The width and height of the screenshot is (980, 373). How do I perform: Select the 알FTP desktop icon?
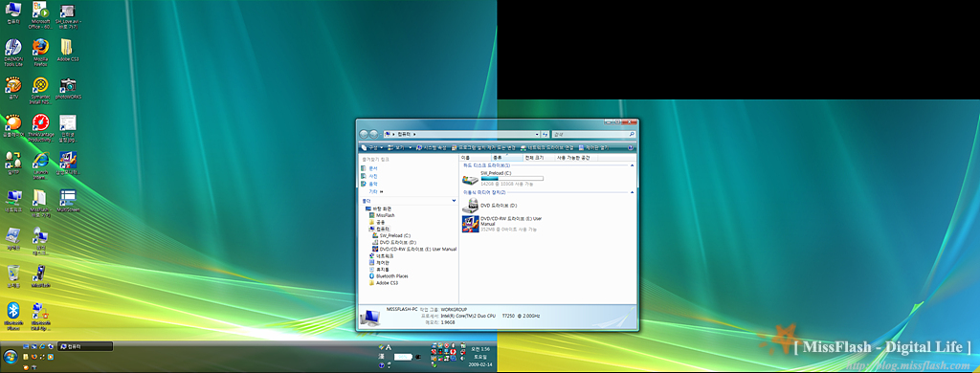tap(13, 164)
